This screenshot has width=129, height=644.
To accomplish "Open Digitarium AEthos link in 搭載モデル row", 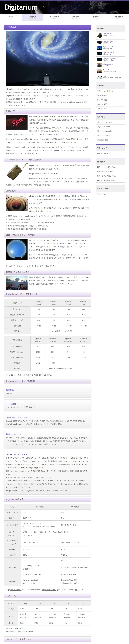I will [29, 583].
